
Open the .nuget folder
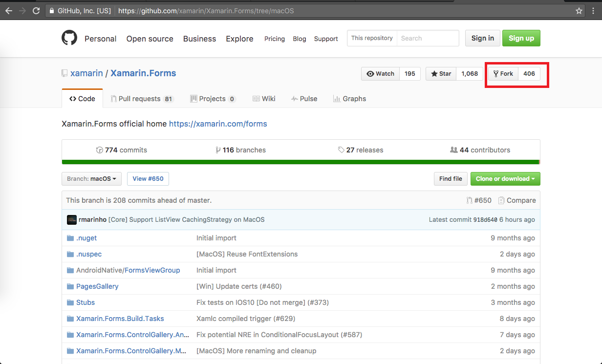point(86,238)
